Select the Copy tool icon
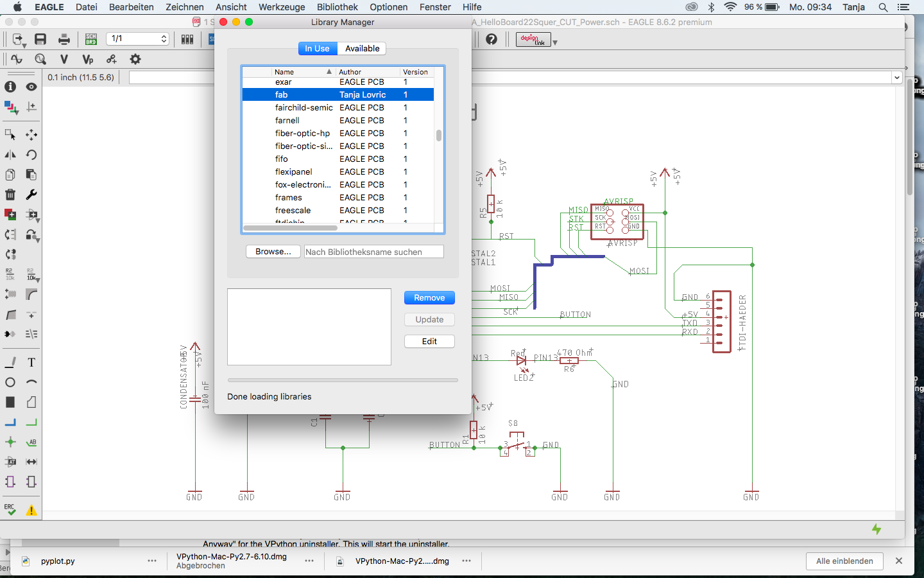This screenshot has height=578, width=924. [x=10, y=175]
